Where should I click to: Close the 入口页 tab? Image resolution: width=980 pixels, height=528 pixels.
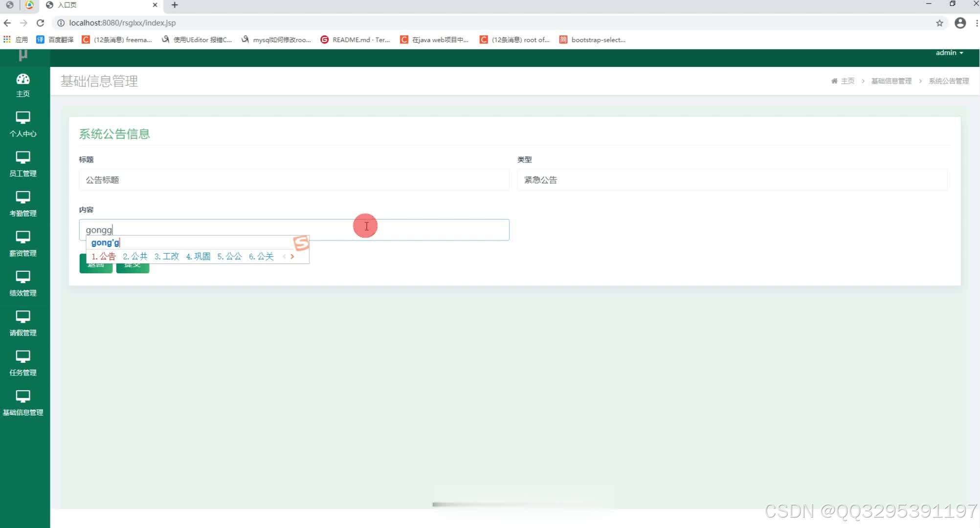[155, 5]
